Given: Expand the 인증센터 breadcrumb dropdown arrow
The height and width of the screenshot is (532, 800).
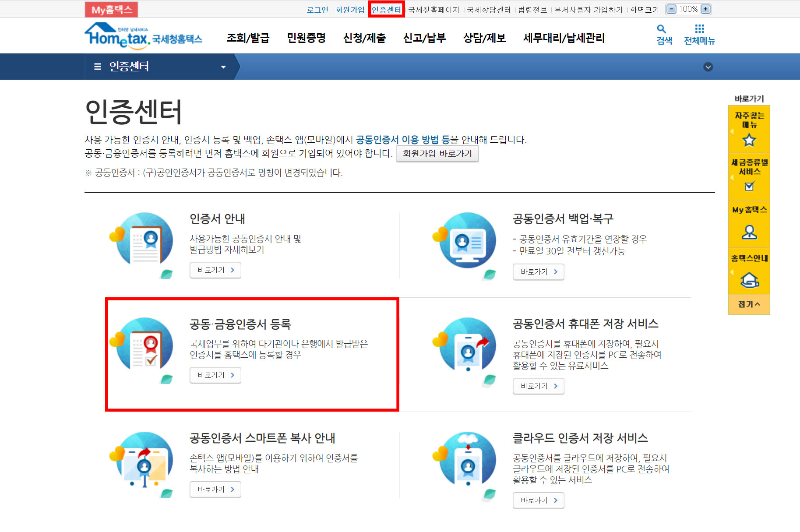Looking at the screenshot, I should point(223,67).
